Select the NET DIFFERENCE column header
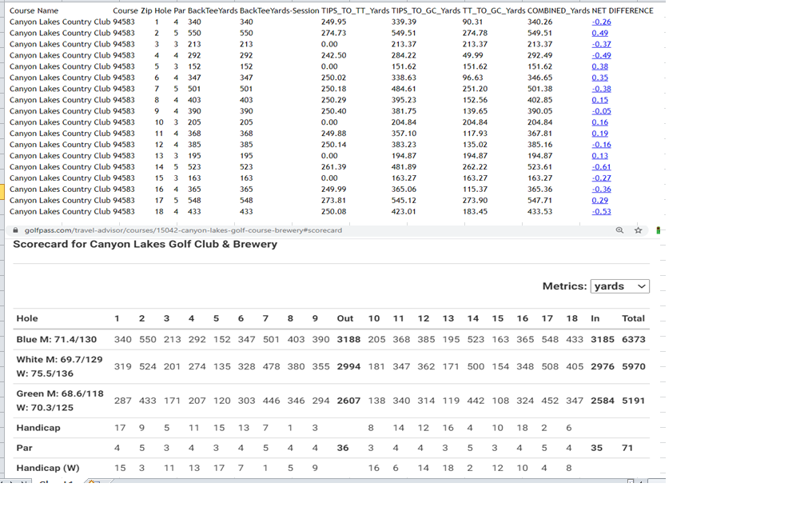Viewport: 812px width, 531px height. point(623,10)
